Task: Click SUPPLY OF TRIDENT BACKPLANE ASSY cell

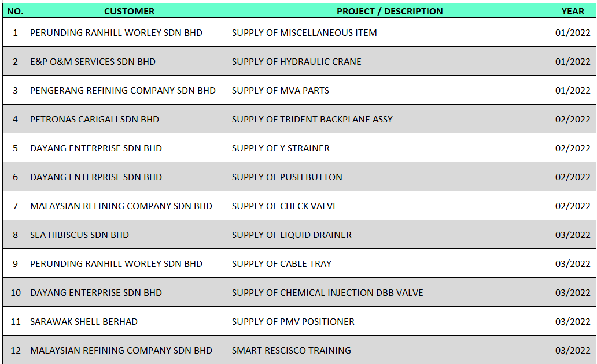Action: coord(312,120)
